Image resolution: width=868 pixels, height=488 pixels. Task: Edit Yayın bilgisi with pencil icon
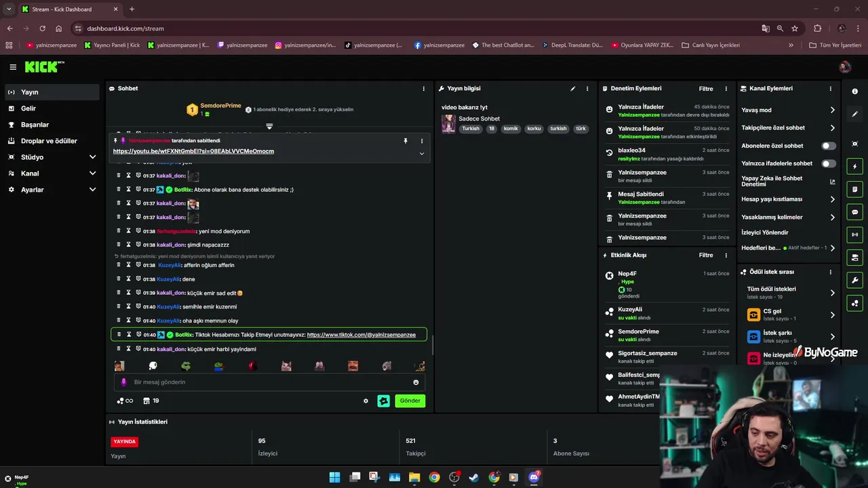[572, 89]
